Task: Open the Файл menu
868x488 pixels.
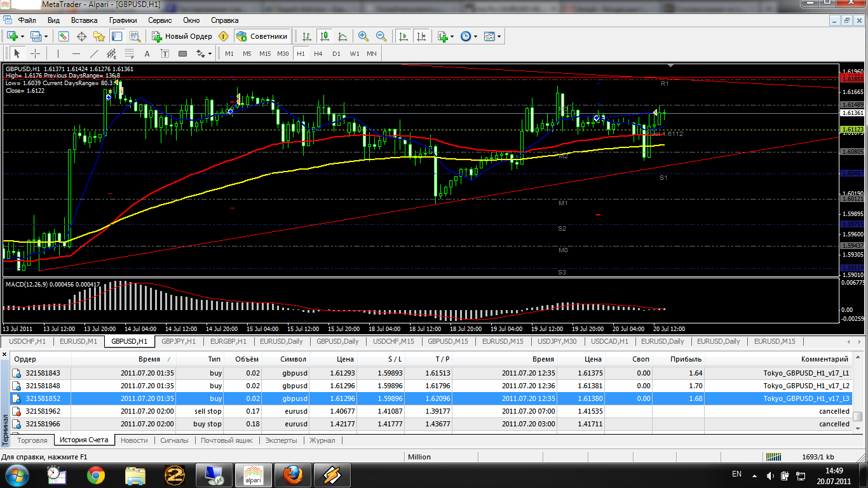Action: [x=27, y=20]
